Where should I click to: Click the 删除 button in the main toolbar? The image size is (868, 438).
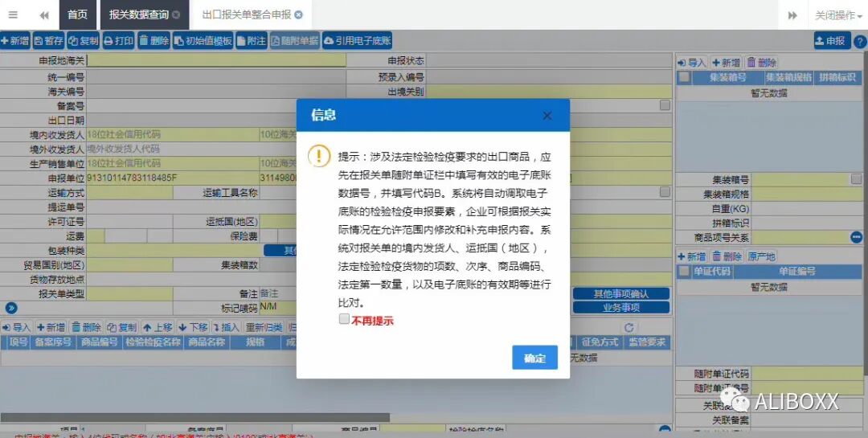click(x=154, y=40)
